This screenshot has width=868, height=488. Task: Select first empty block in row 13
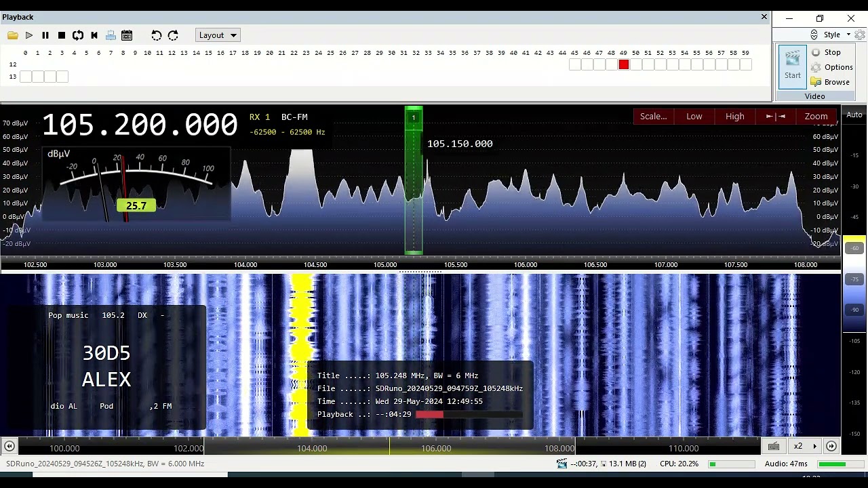[x=25, y=77]
